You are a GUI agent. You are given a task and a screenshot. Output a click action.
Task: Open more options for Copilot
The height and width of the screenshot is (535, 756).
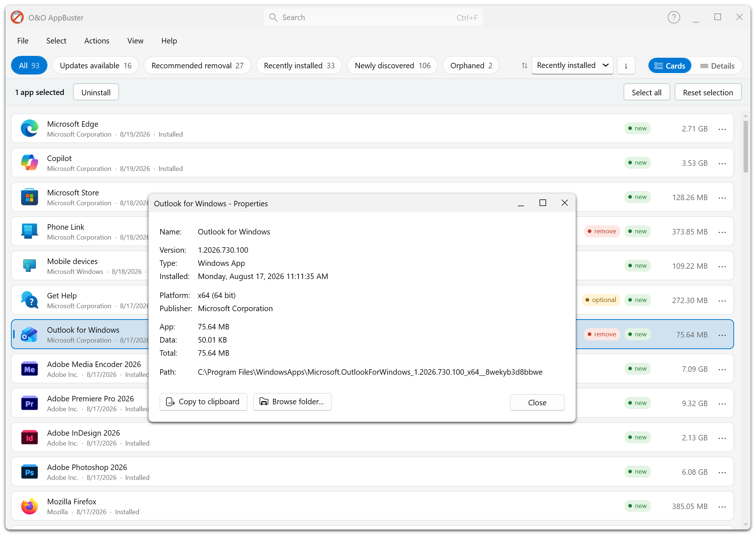point(722,163)
